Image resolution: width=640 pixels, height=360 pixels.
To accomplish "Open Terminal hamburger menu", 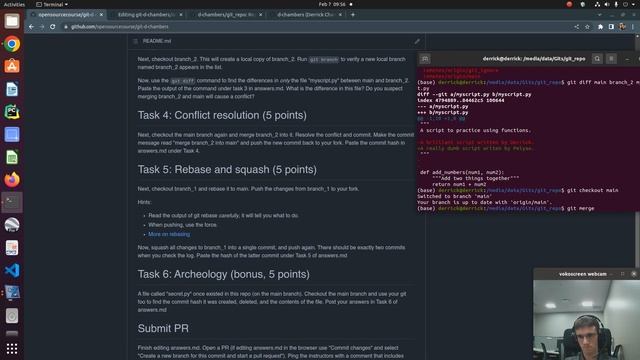I will coord(611,59).
